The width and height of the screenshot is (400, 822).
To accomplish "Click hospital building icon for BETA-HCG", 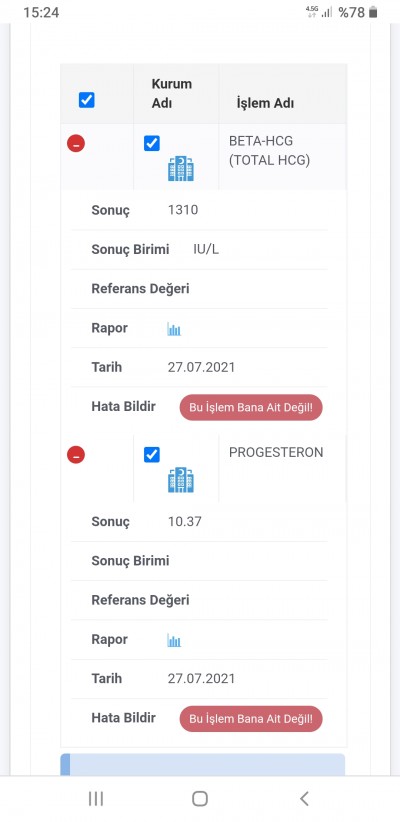I will 181,168.
